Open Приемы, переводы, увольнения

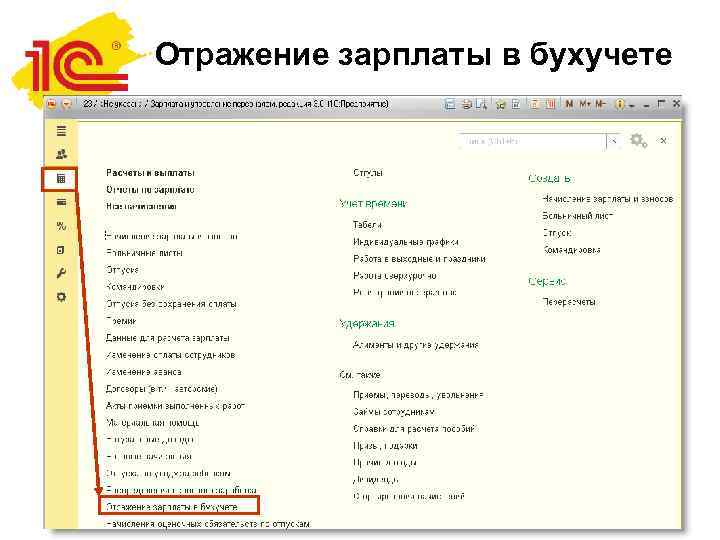pos(418,395)
